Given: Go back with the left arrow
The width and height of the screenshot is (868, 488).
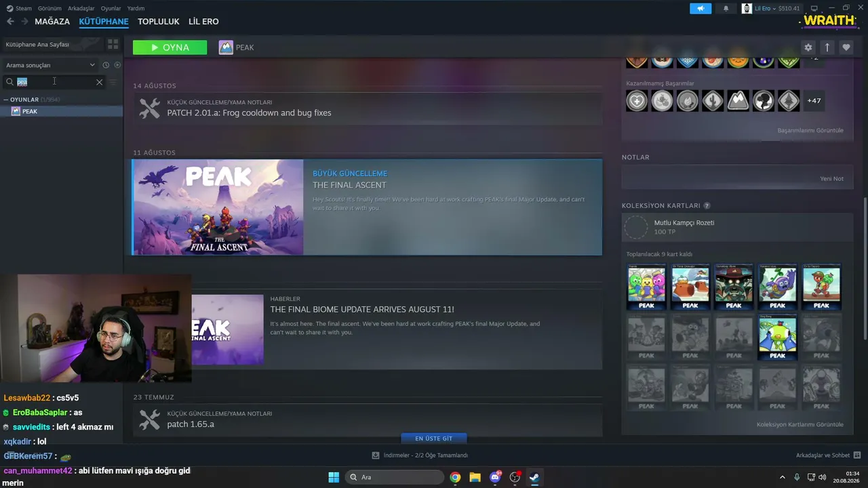Looking at the screenshot, I should (x=10, y=22).
